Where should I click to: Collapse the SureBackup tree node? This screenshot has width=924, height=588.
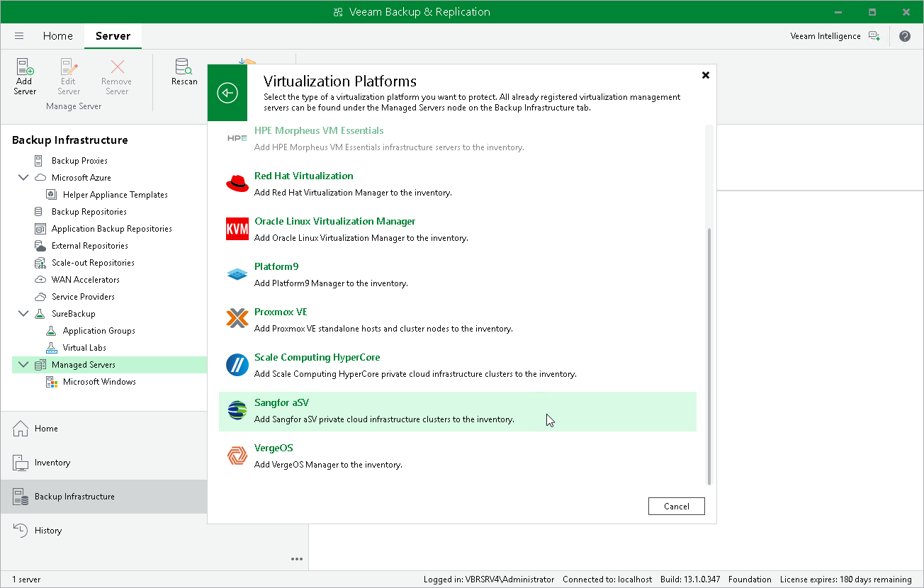point(23,314)
